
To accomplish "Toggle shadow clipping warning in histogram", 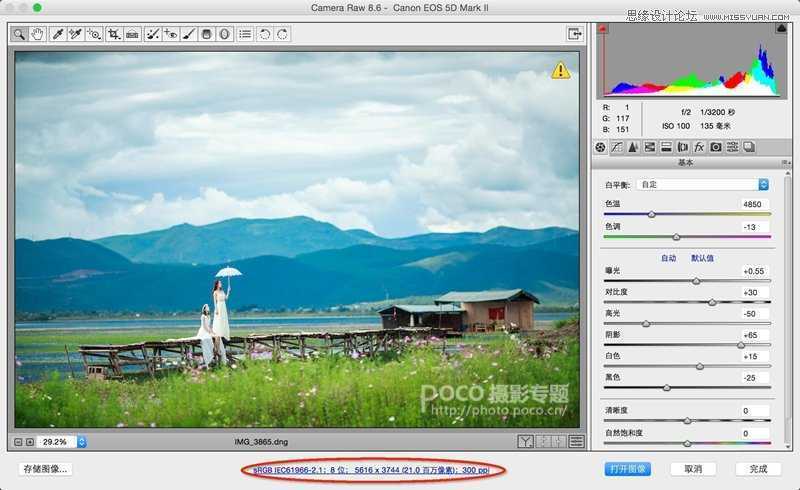I will [603, 29].
